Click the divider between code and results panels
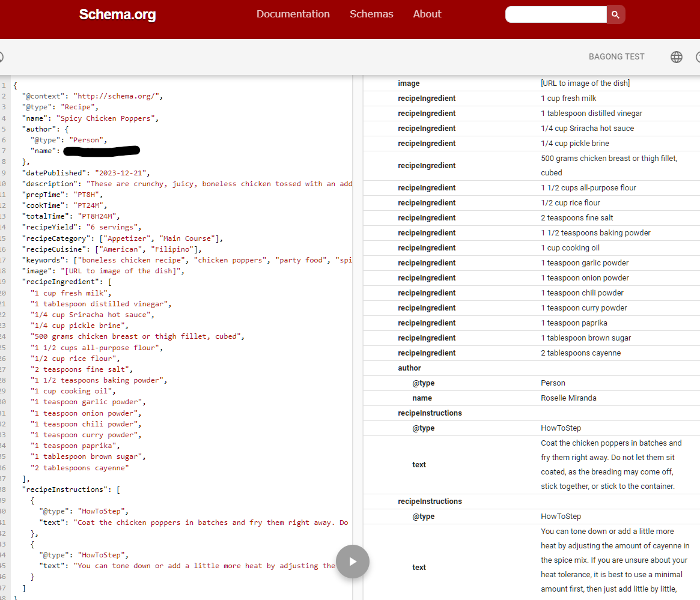700x600 pixels. point(358,300)
